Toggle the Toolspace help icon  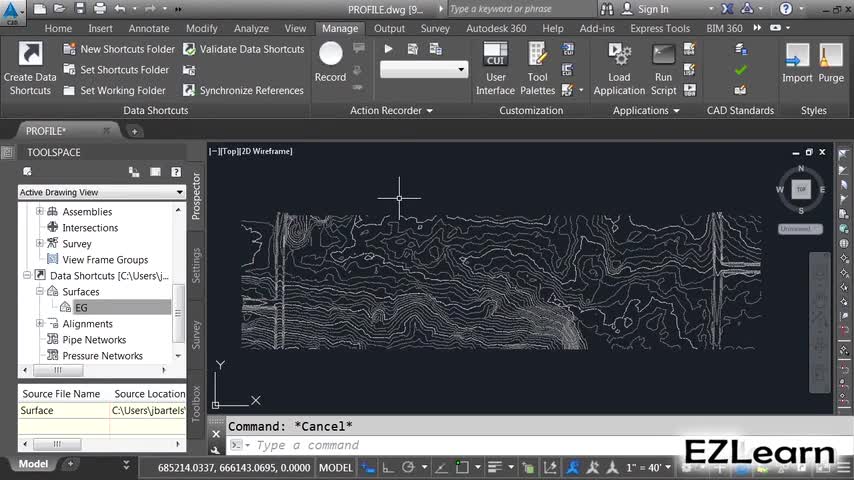[176, 172]
